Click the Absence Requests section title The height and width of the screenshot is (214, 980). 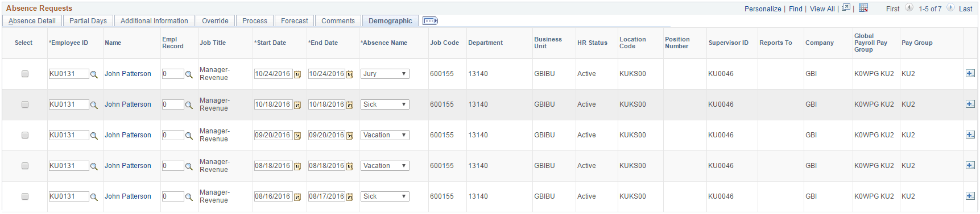pos(39,8)
